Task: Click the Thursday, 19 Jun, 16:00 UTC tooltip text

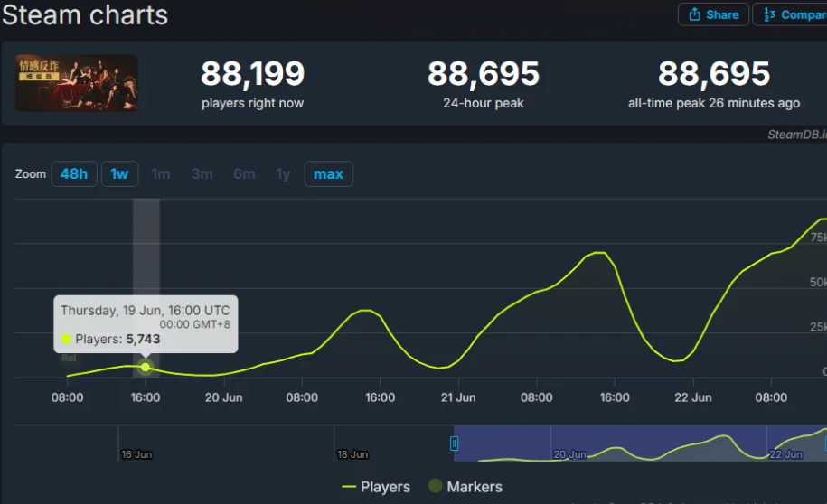Action: click(x=145, y=310)
